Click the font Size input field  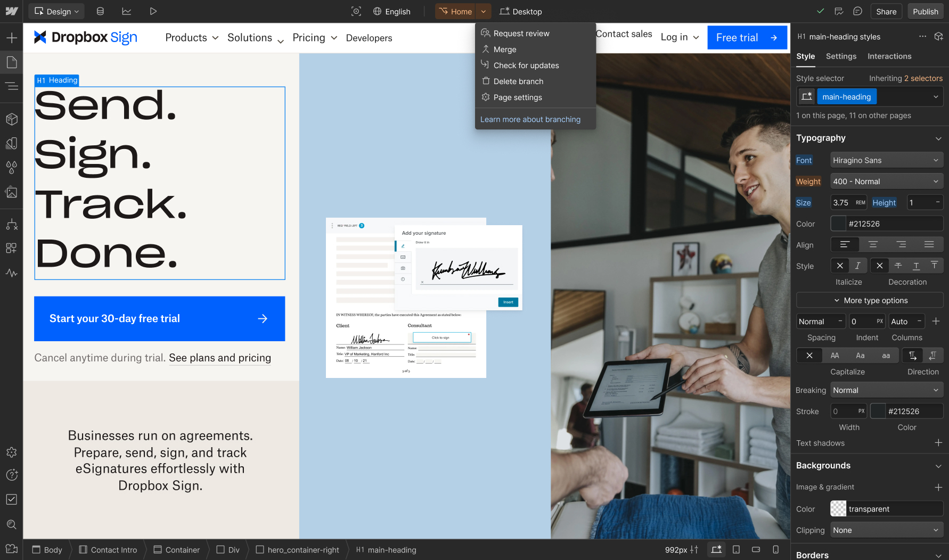coord(842,203)
